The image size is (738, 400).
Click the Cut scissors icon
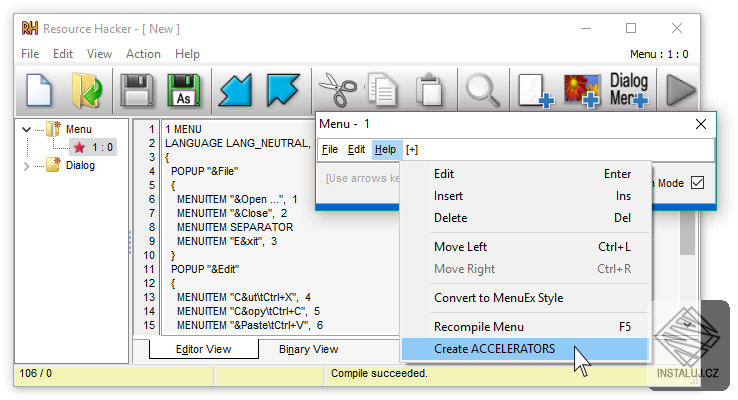(x=338, y=89)
